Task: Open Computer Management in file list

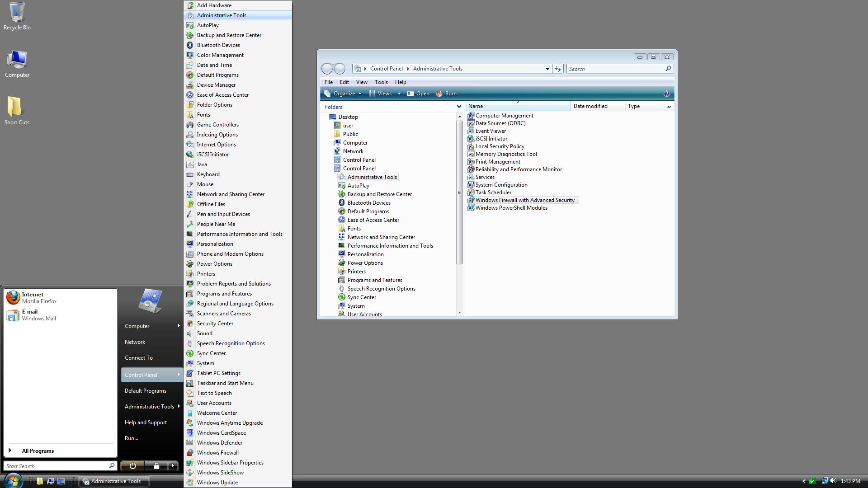Action: (x=501, y=116)
